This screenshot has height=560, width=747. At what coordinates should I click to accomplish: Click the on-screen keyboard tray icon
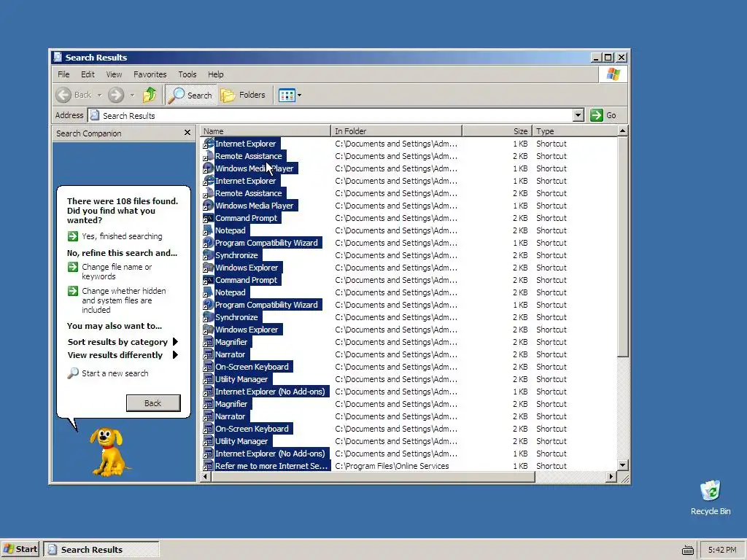click(x=687, y=550)
